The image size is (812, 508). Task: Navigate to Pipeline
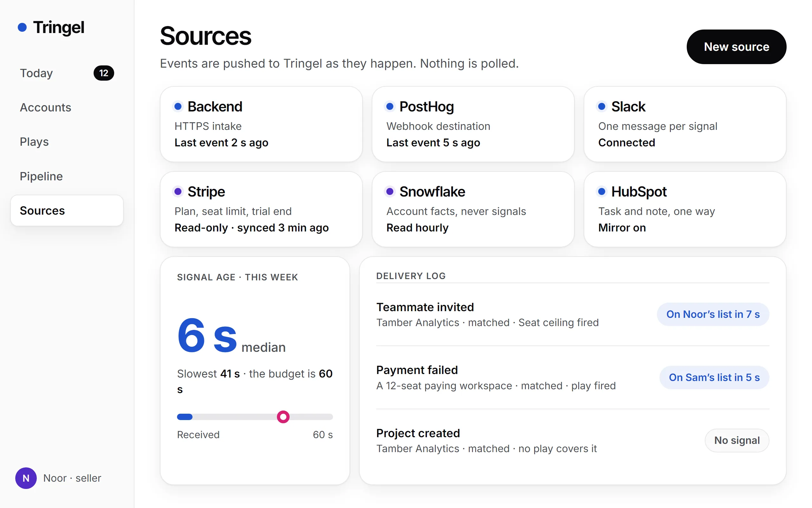pyautogui.click(x=67, y=177)
